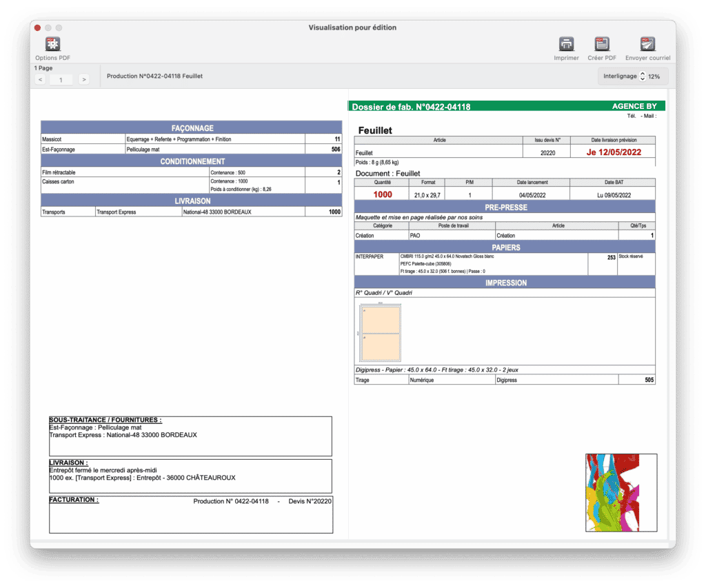Select the FAÇONNAGE section header
Screen dimensions: 706x588
point(192,128)
